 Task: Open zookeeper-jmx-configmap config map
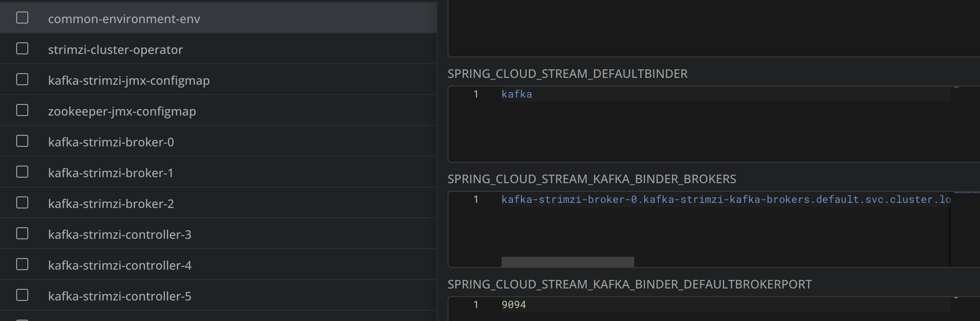pyautogui.click(x=218, y=110)
